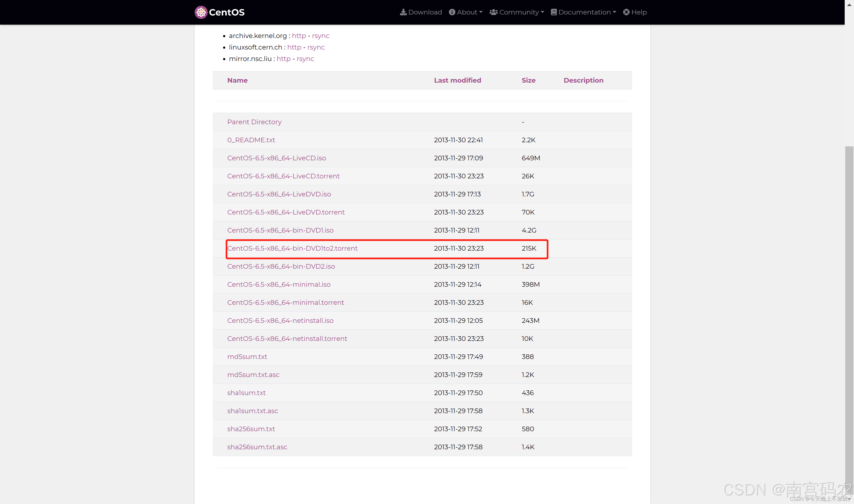
Task: Download CentOS-6.5-x86_64-minimal.torrent
Action: click(x=285, y=302)
